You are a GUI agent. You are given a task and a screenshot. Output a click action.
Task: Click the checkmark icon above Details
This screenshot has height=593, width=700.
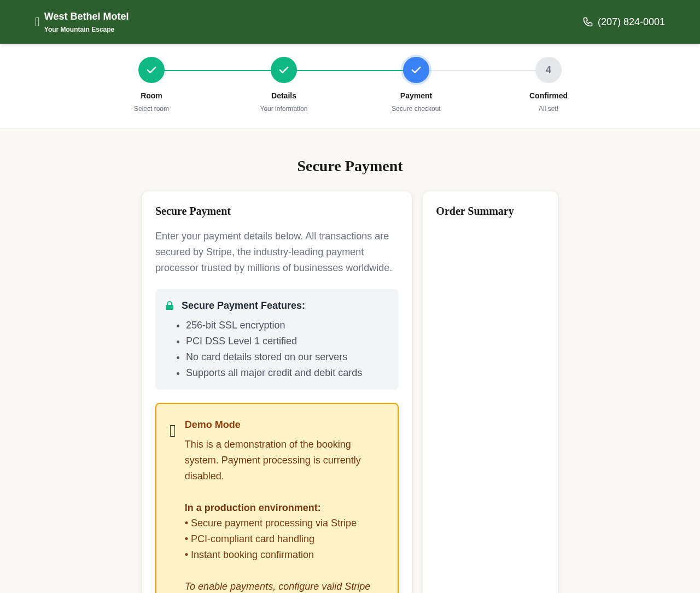(x=284, y=69)
